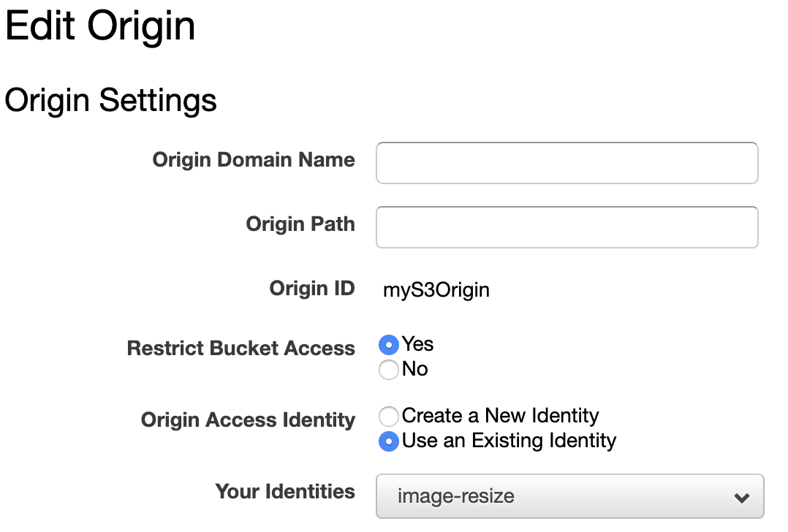Click the Origin Settings section heading
788x532 pixels.
[110, 100]
